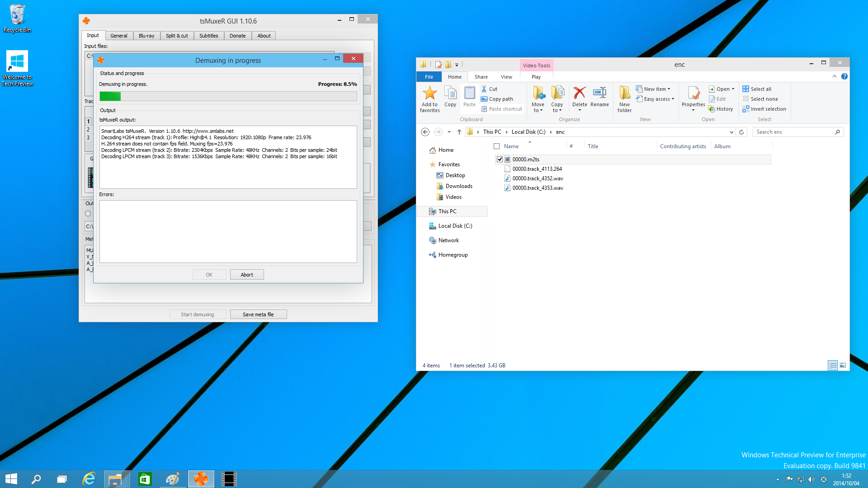Screen dimensions: 868x488
Task: Toggle the select-all checkbox in Name header
Action: pyautogui.click(x=496, y=146)
